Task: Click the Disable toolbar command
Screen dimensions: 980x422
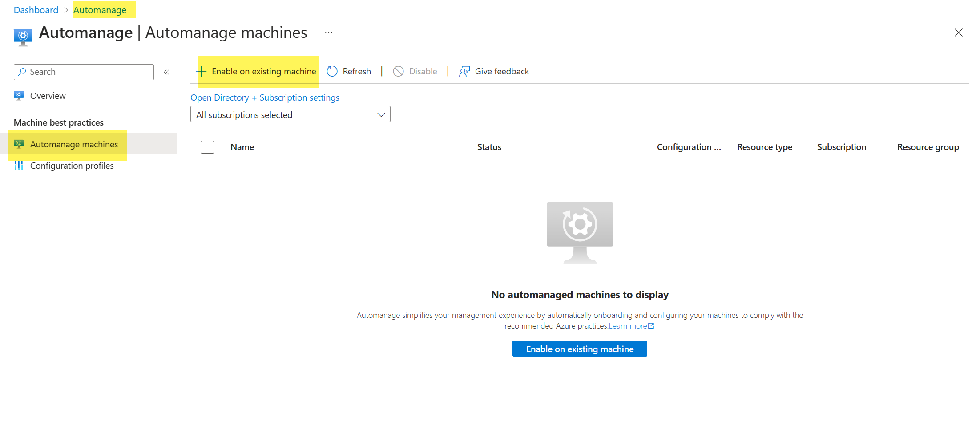Action: point(415,71)
